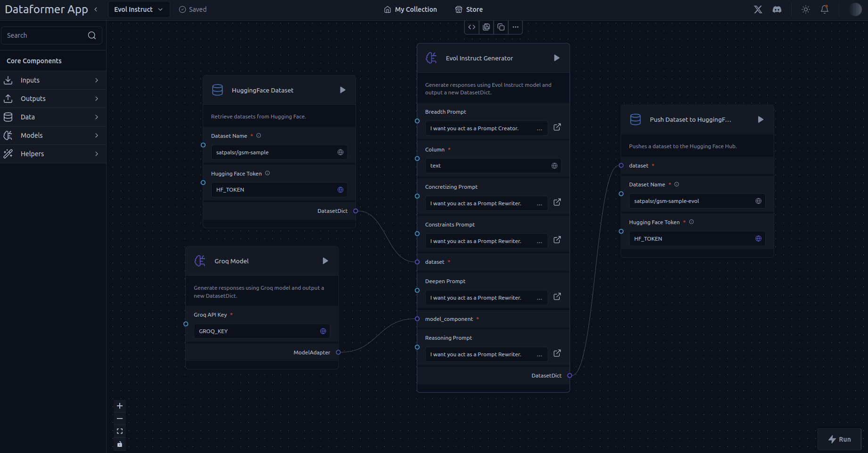Open Deepen Prompt external editor icon

click(x=557, y=296)
